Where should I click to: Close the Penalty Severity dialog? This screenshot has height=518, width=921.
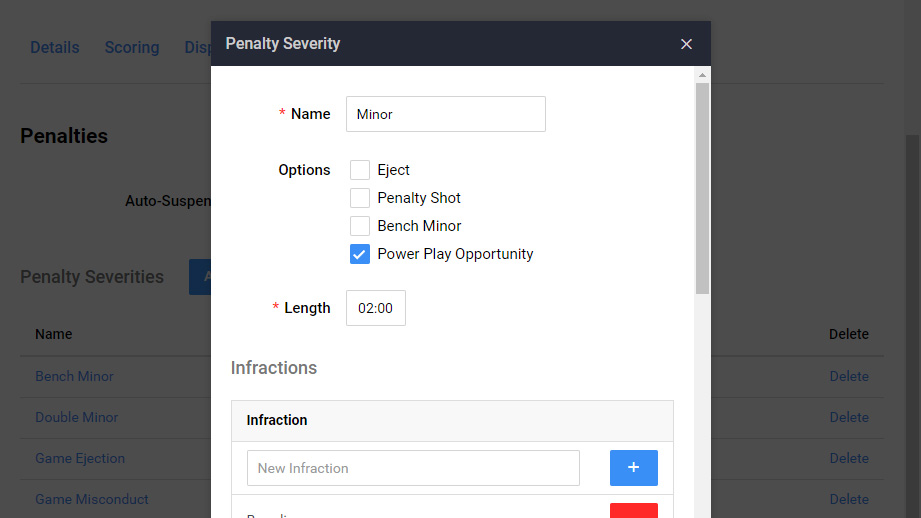point(686,44)
